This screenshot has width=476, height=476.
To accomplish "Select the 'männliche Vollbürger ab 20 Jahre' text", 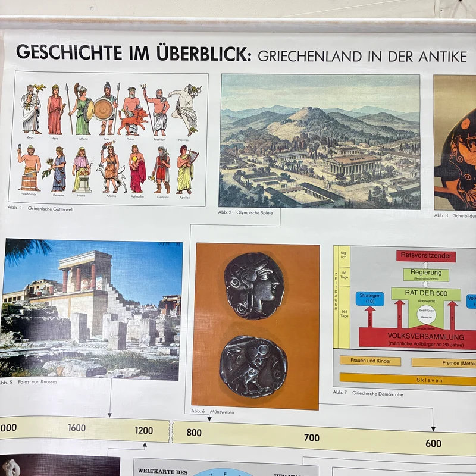I will (x=426, y=345).
